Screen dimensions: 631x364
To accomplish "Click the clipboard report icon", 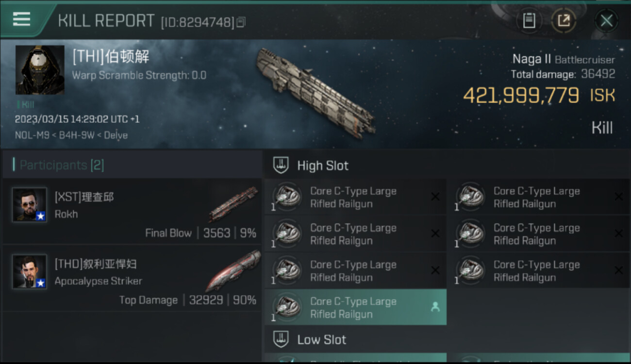I will pos(529,20).
